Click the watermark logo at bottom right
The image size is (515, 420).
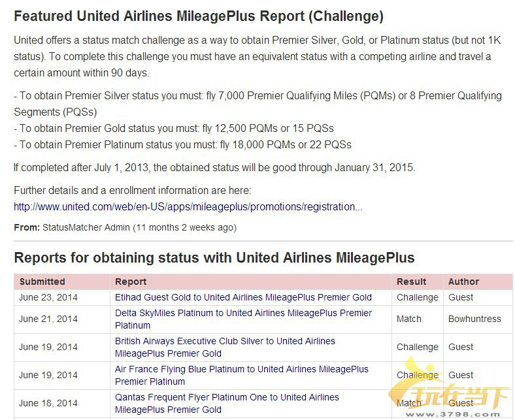pos(450,389)
